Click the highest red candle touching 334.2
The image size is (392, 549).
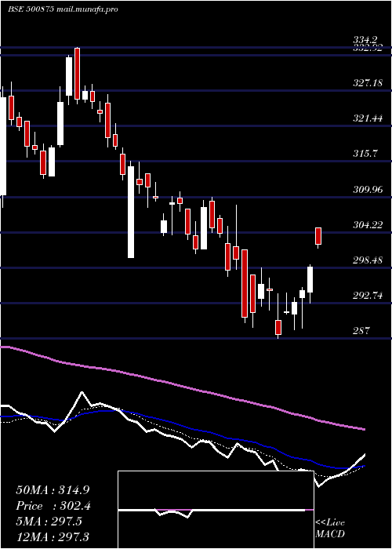[77, 74]
